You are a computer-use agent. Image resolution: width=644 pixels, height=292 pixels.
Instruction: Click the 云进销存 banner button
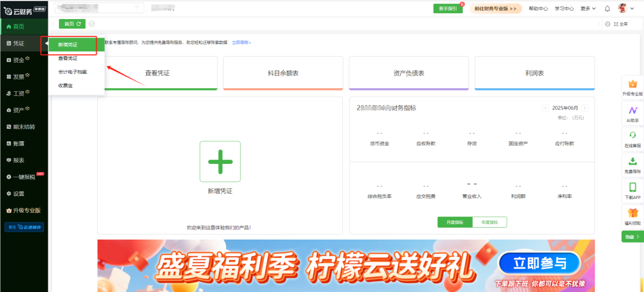click(x=24, y=227)
